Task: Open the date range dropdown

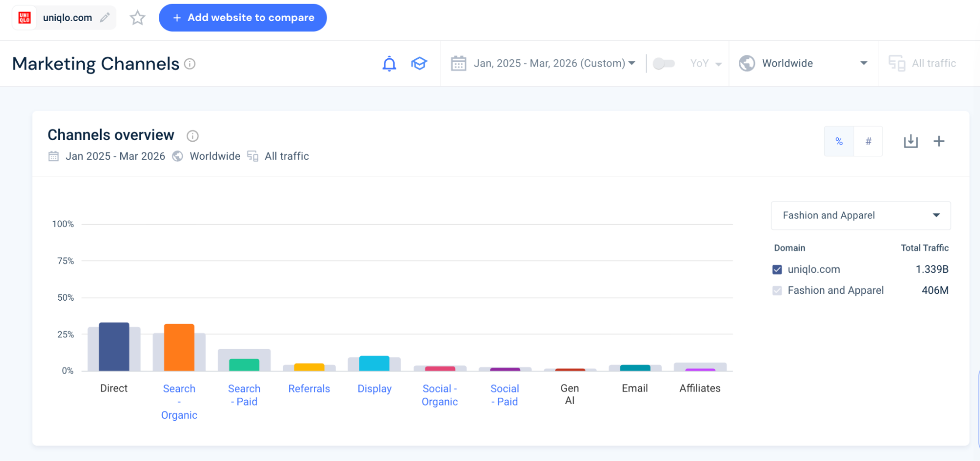Action: (554, 63)
